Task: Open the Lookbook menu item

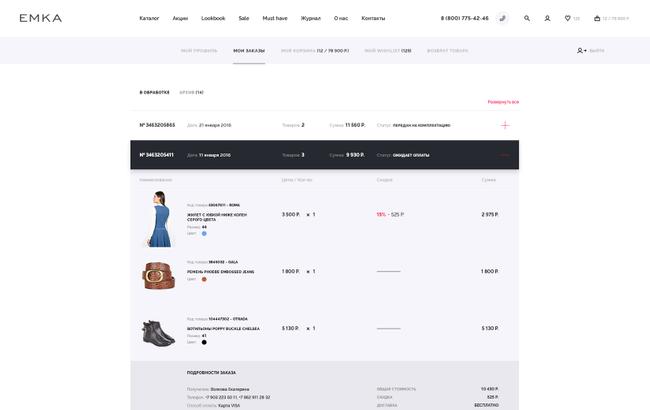Action: tap(213, 18)
